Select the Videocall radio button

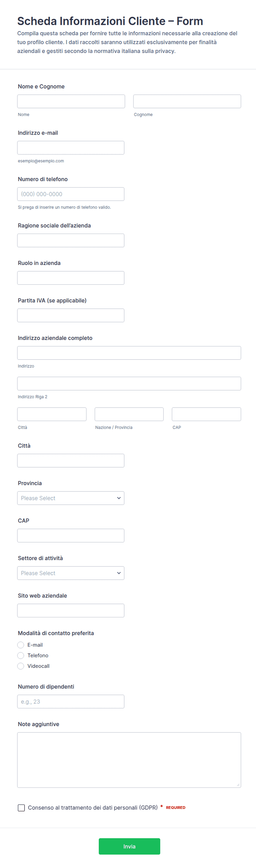(x=21, y=665)
